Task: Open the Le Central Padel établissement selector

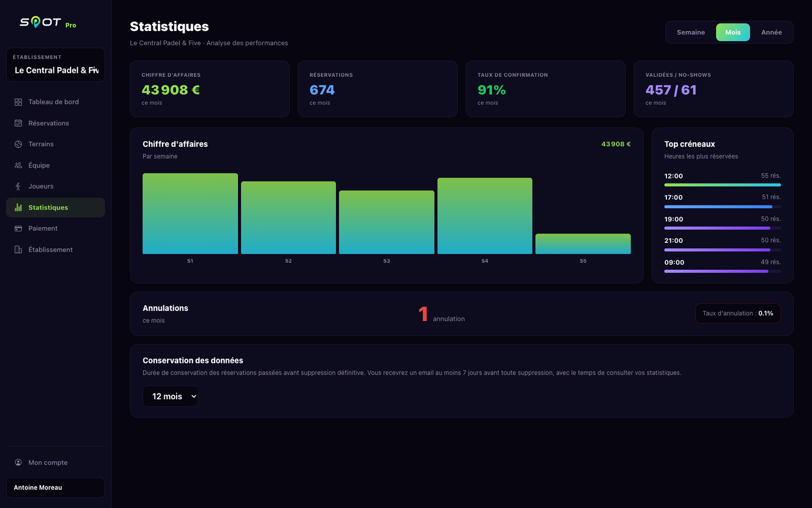Action: (55, 65)
